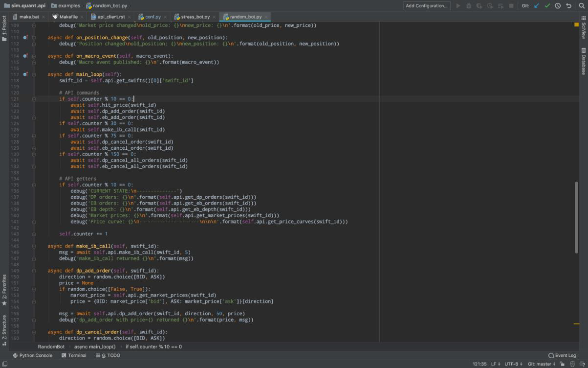Open the Git: master branch dropdown
588x368 pixels.
point(542,364)
